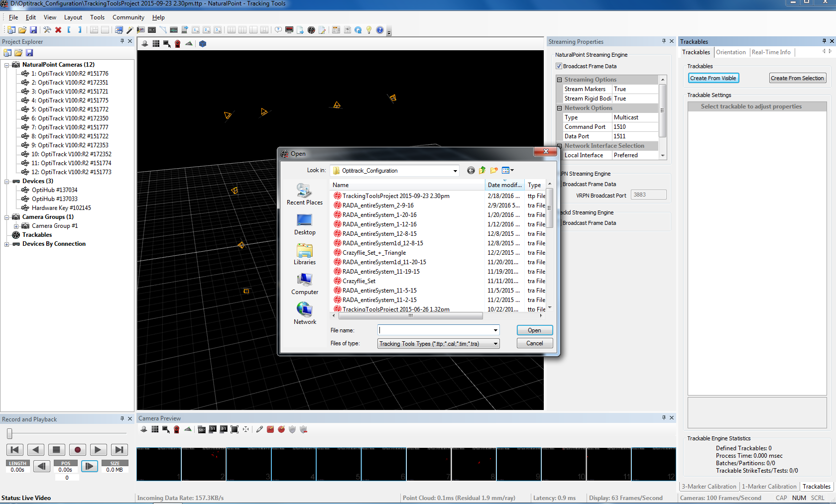Open the Tools menu
The image size is (836, 504).
[97, 17]
